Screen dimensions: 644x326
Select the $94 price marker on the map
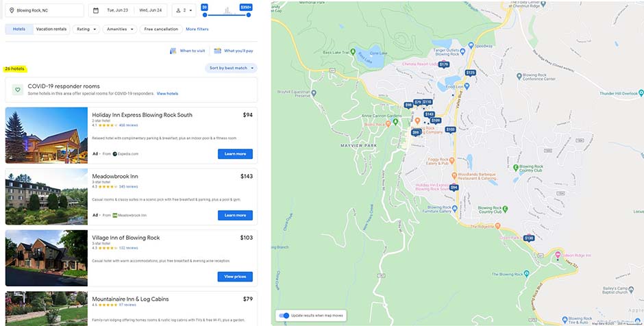pos(454,187)
